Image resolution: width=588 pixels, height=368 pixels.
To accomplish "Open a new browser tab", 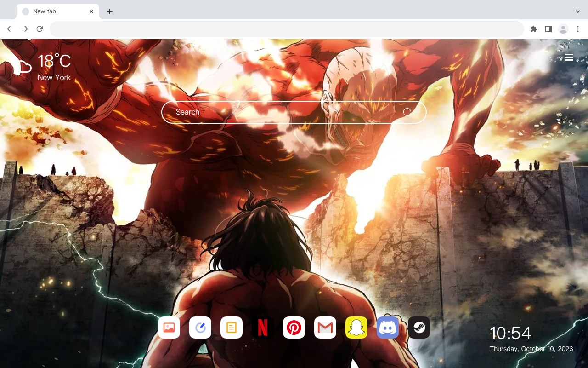I will [x=109, y=11].
